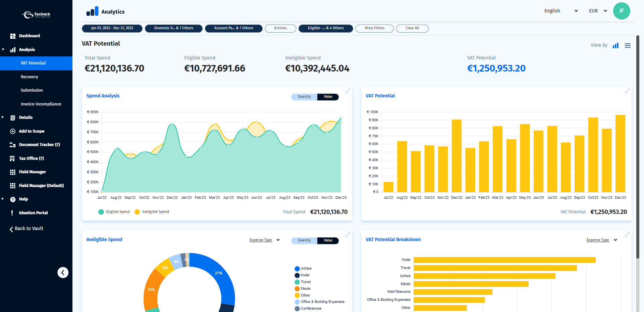Image resolution: width=644 pixels, height=312 pixels.
Task: Go to the Submission page
Action: click(32, 90)
